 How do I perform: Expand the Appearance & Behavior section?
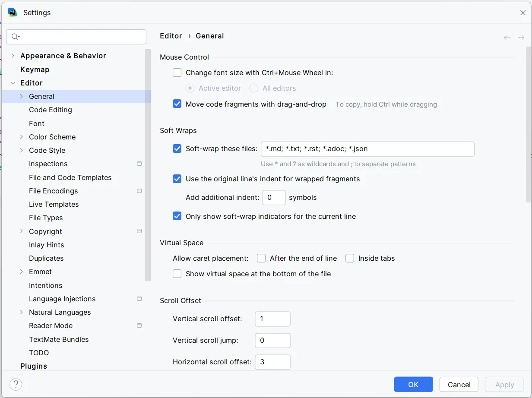[13, 56]
